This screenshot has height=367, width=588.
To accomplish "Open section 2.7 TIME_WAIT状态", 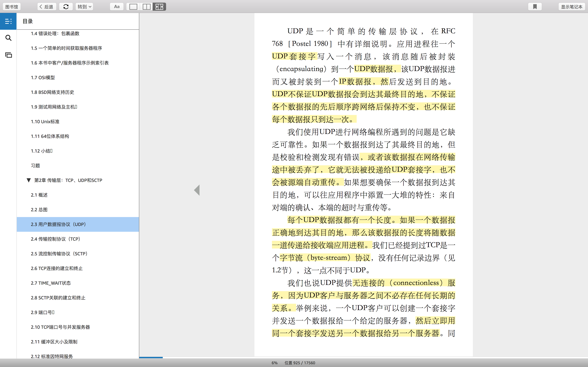I will tap(51, 283).
